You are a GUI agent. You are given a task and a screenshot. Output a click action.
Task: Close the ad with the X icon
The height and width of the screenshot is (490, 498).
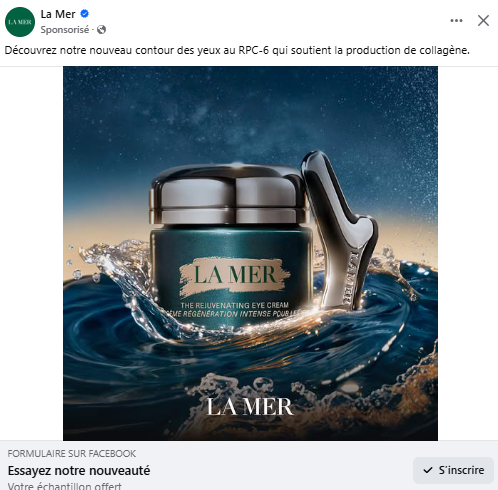tap(483, 21)
